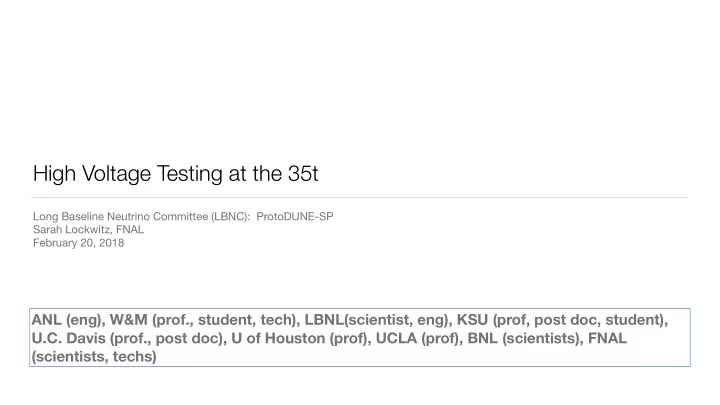
Task: Select the bordered institutions text box
Action: coord(360,338)
